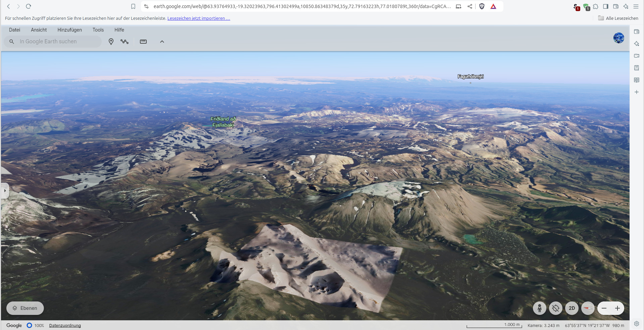Viewport: 644px width, 330px height.
Task: Open Brave Shields lion icon
Action: click(x=482, y=6)
